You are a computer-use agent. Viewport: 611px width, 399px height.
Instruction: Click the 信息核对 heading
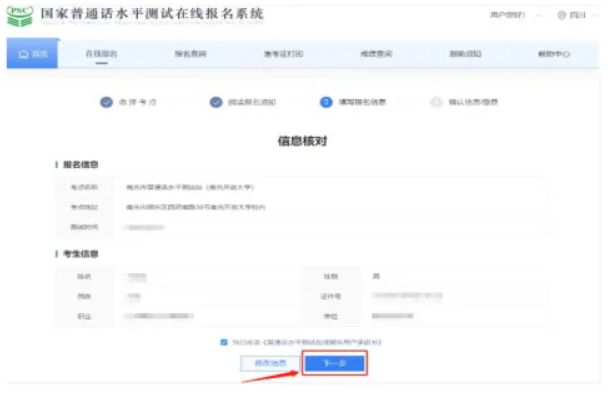[302, 141]
